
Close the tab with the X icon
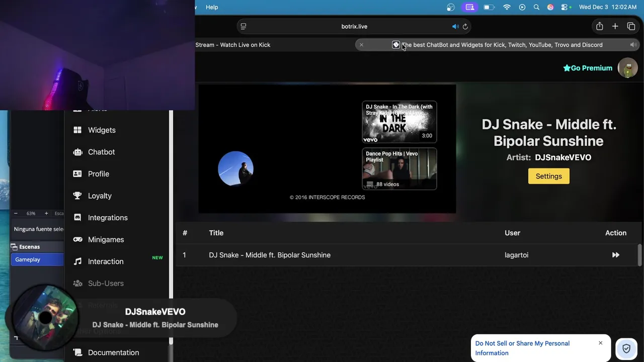pos(361,45)
